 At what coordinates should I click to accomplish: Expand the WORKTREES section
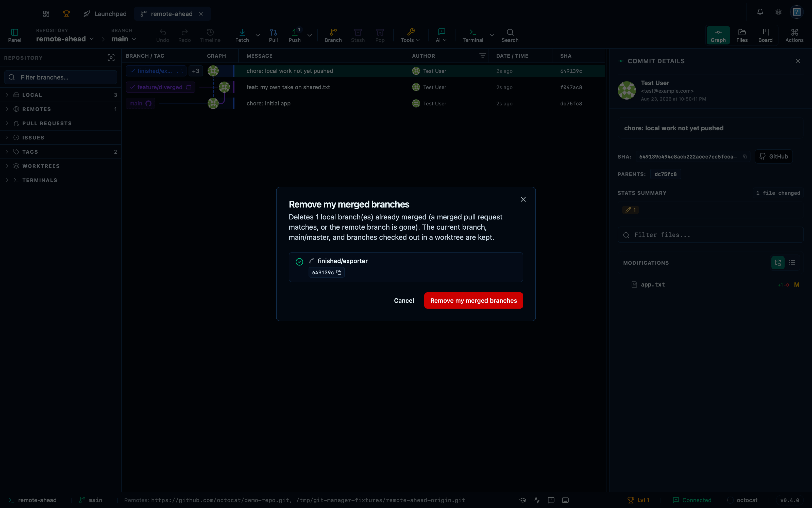click(x=60, y=166)
